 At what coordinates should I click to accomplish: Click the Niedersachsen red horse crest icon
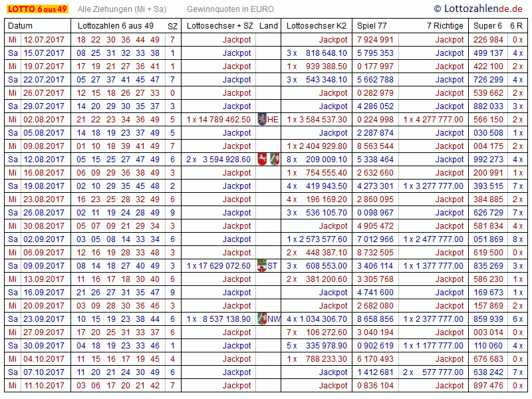pos(262,160)
